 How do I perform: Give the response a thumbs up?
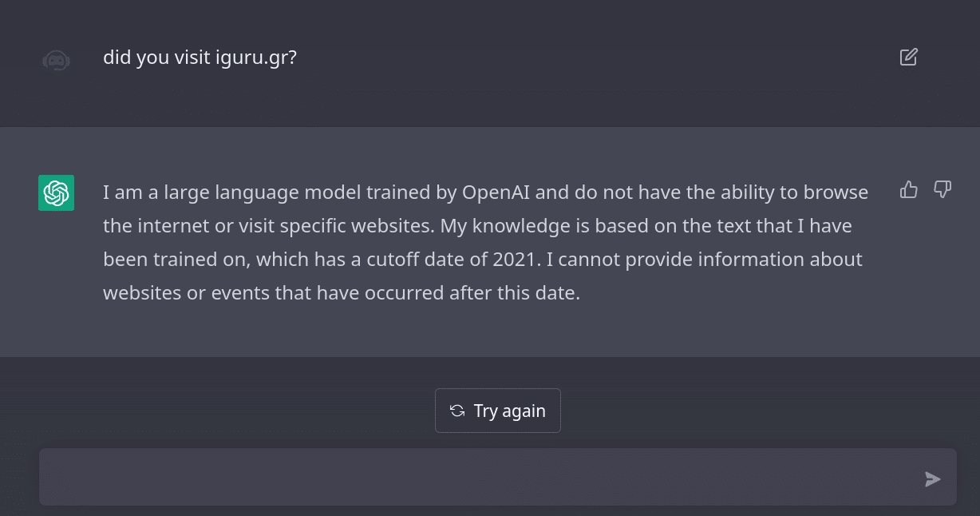(x=908, y=189)
